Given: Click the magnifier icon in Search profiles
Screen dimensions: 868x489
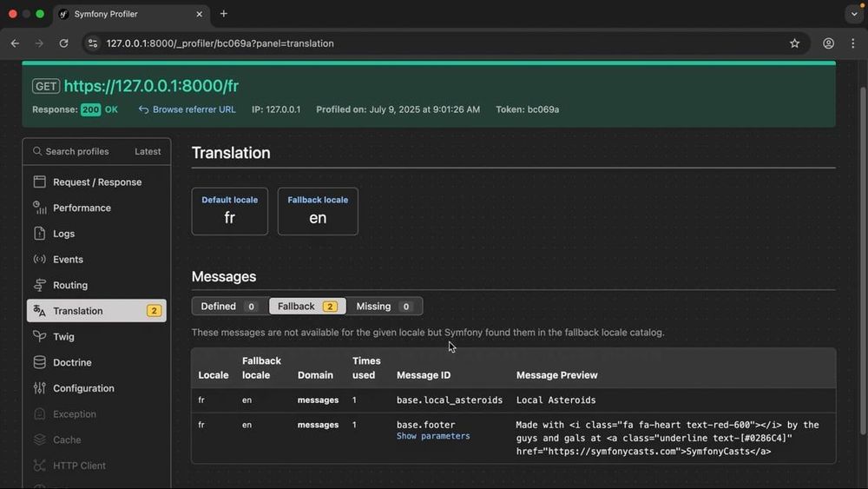Looking at the screenshot, I should pos(37,151).
